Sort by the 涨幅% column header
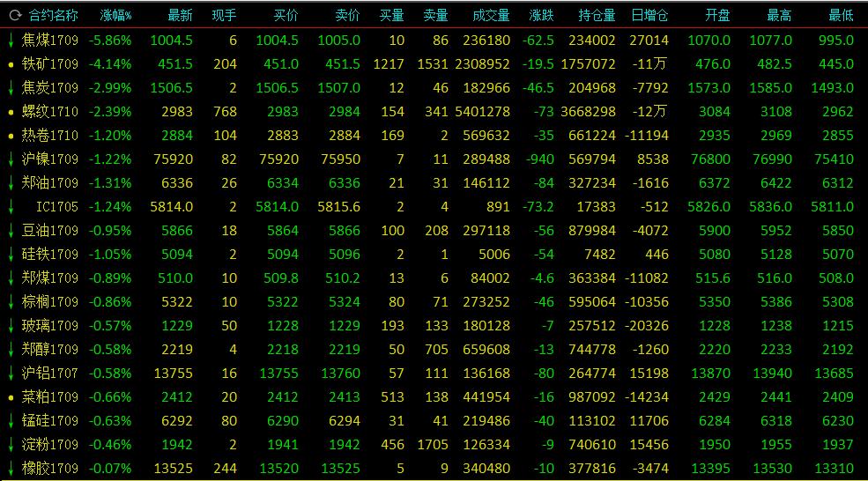This screenshot has height=481, width=868. 115,16
